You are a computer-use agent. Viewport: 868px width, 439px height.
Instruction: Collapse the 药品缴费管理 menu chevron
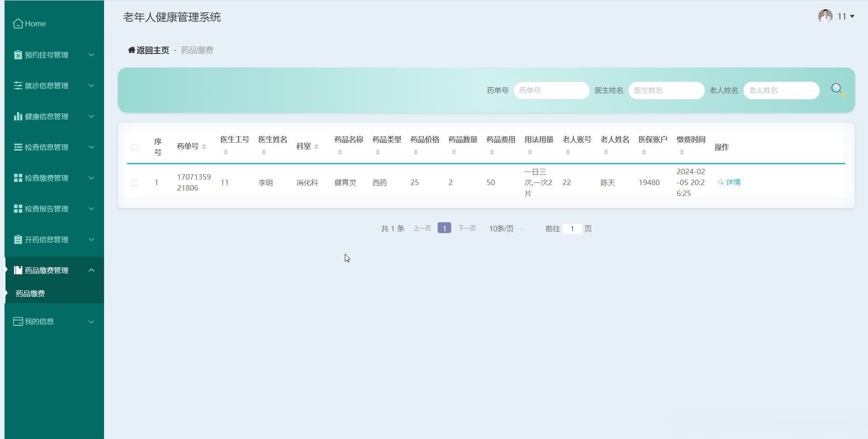pyautogui.click(x=92, y=270)
